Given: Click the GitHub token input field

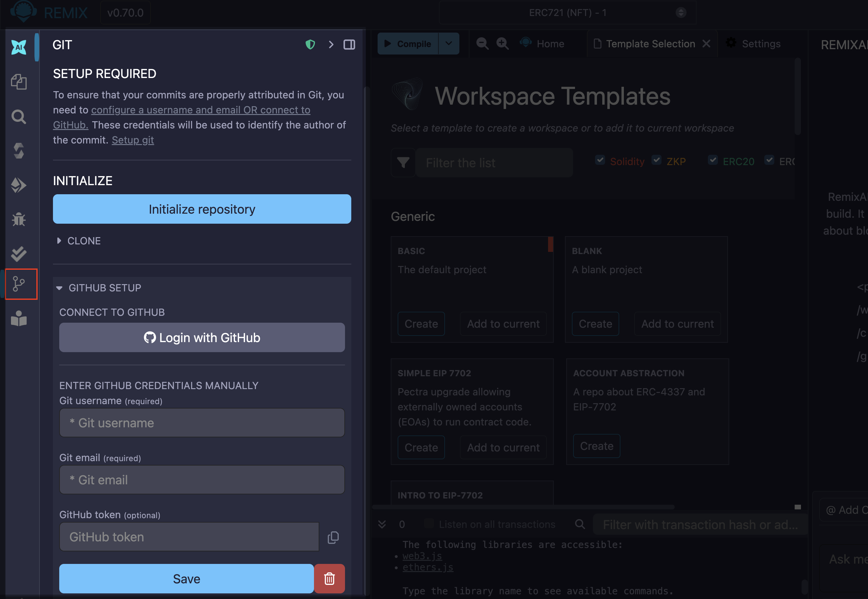Looking at the screenshot, I should [189, 537].
